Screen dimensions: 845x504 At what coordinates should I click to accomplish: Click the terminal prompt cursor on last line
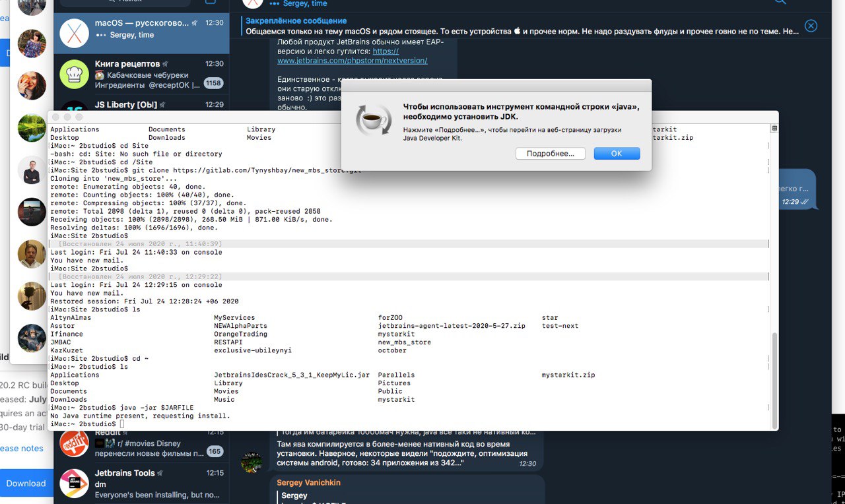[x=123, y=424]
